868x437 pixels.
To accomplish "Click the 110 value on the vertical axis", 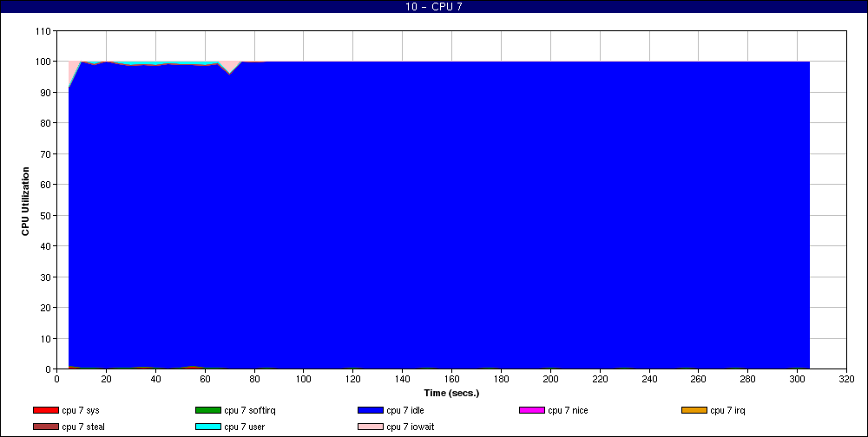I will [x=44, y=31].
